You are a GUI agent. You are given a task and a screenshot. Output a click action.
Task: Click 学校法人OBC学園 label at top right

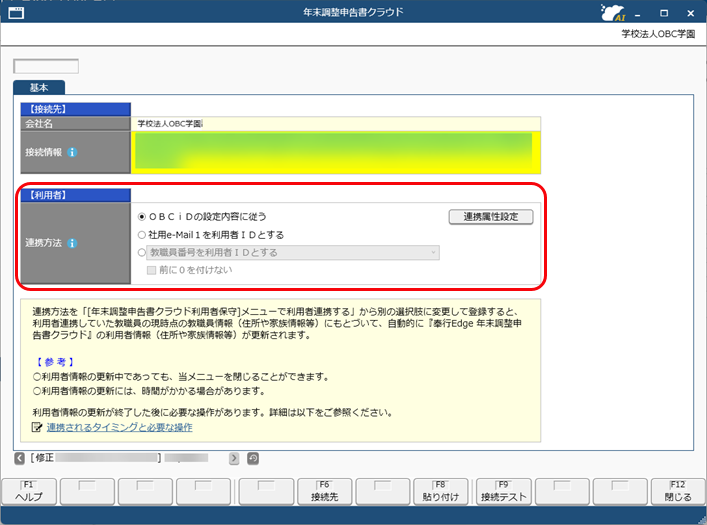[x=658, y=34]
